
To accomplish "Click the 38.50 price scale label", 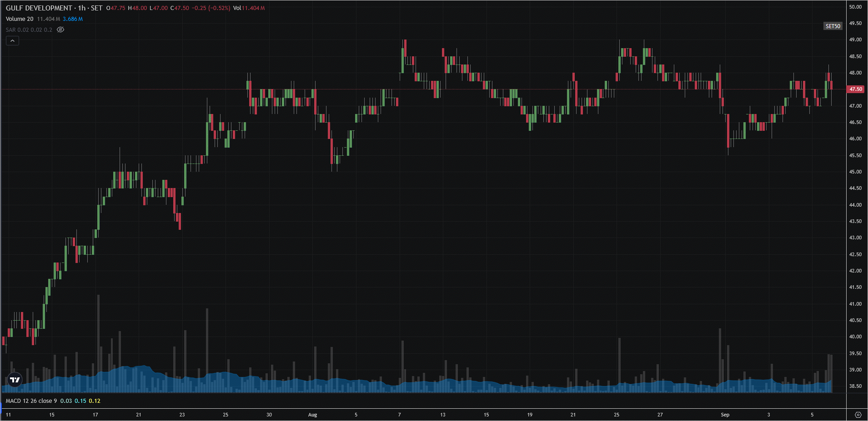I will (855, 386).
